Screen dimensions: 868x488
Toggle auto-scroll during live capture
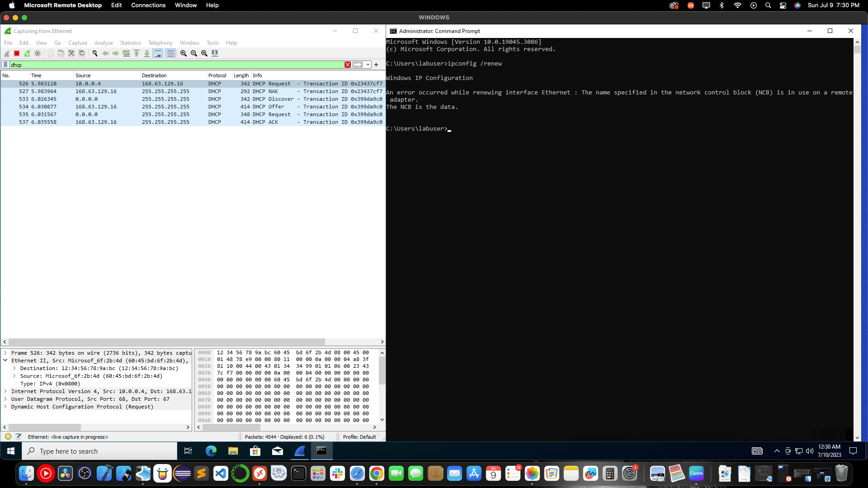[x=158, y=53]
